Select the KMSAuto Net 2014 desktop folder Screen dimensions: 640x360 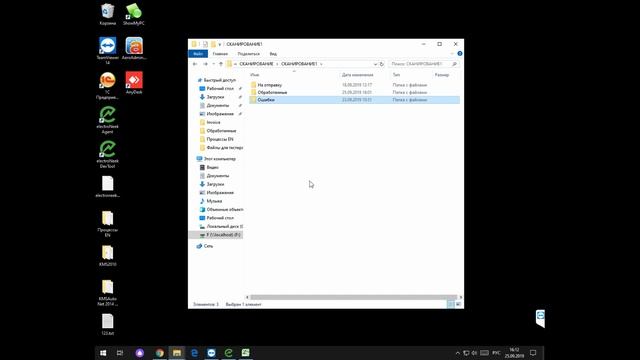point(108,292)
